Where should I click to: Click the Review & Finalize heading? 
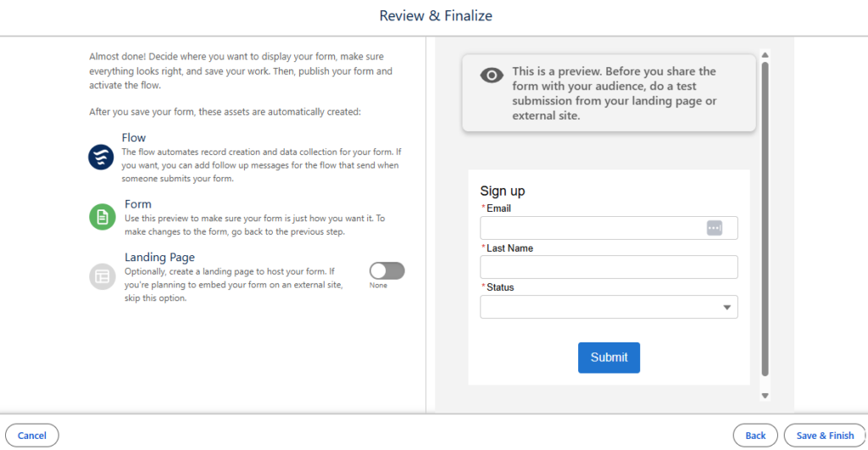pyautogui.click(x=436, y=15)
